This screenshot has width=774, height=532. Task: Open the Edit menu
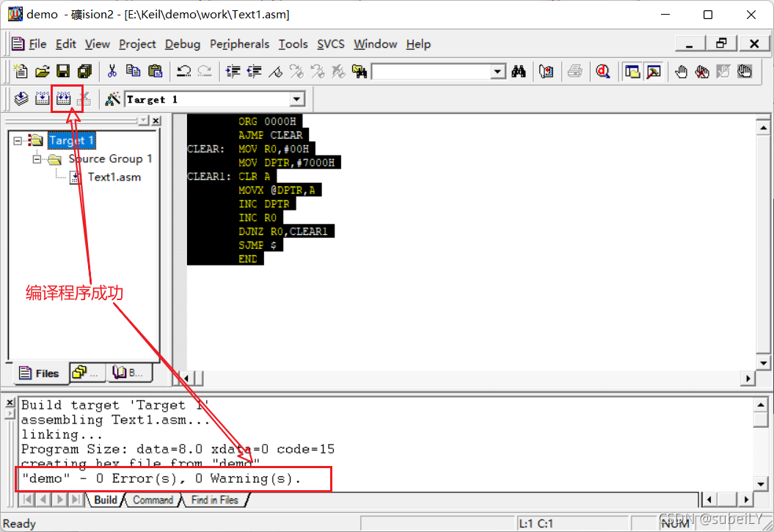click(65, 45)
